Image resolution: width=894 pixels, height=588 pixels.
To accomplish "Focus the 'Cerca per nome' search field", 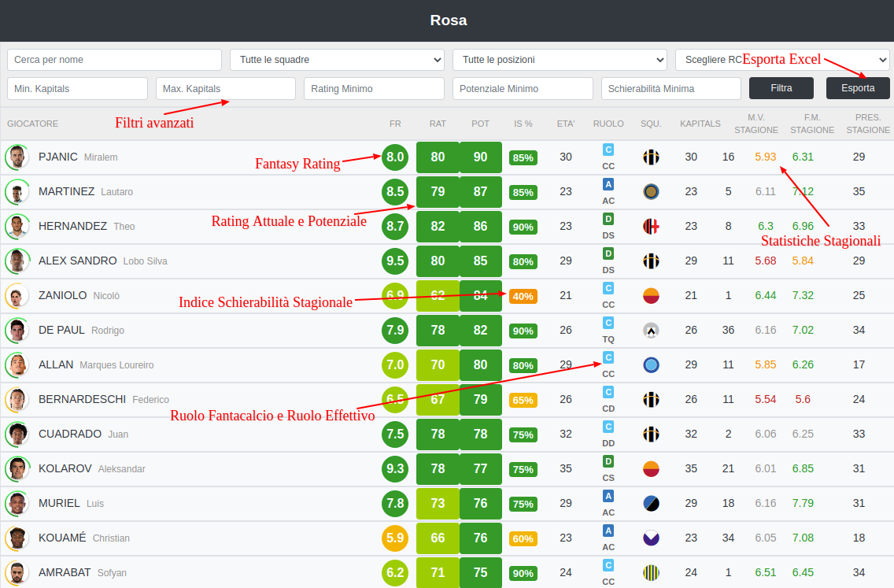I will point(114,60).
